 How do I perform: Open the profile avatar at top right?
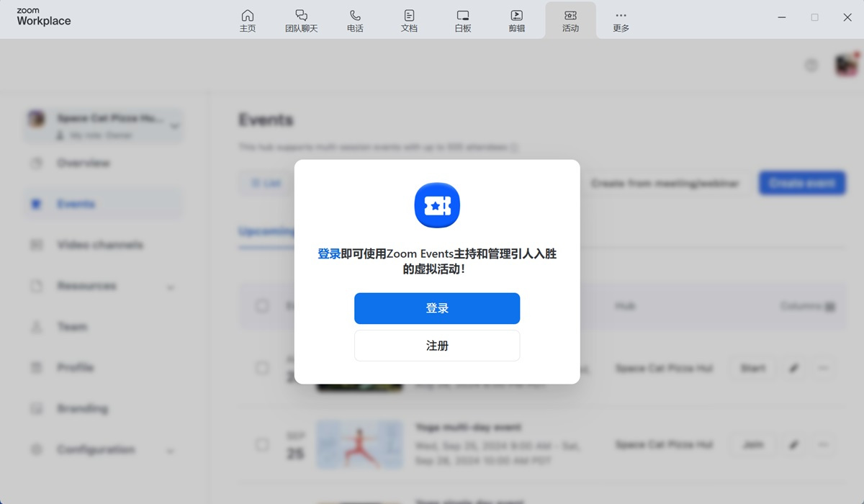pos(846,66)
